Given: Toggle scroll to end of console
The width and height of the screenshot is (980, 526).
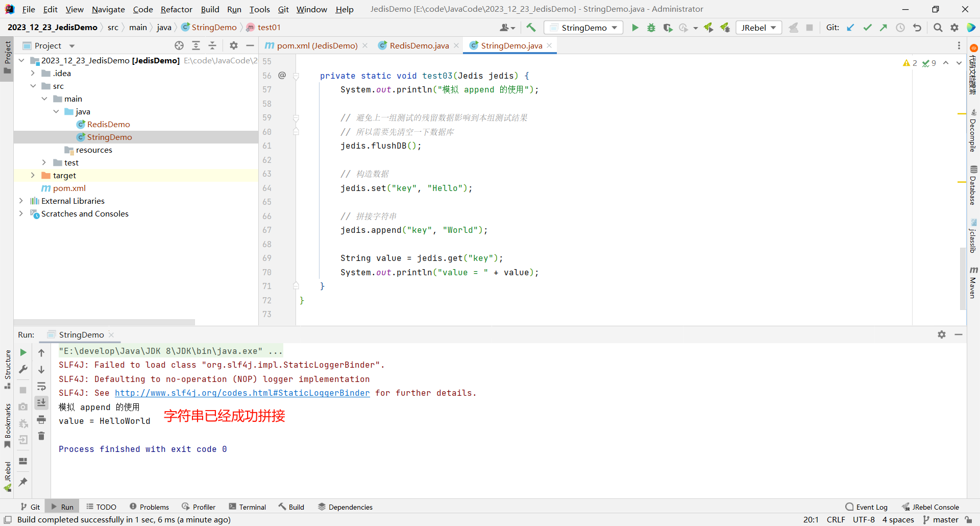Looking at the screenshot, I should click(x=41, y=403).
